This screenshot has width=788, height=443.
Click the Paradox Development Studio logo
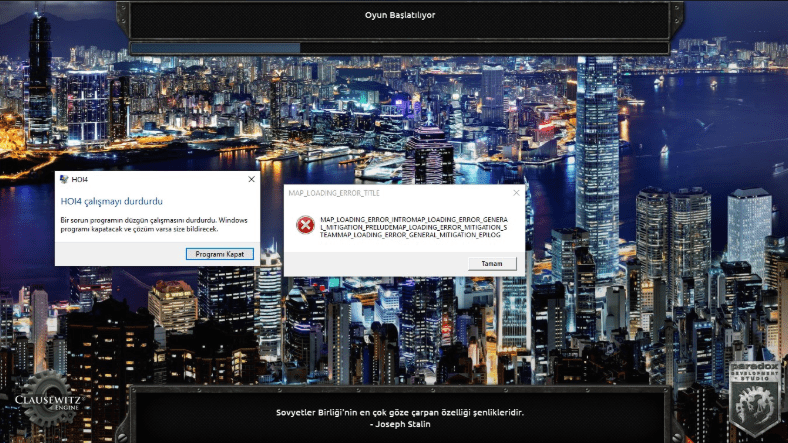click(x=755, y=399)
